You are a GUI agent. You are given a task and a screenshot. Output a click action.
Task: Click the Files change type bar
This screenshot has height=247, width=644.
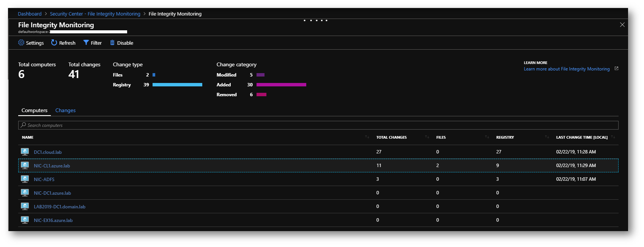coord(154,75)
